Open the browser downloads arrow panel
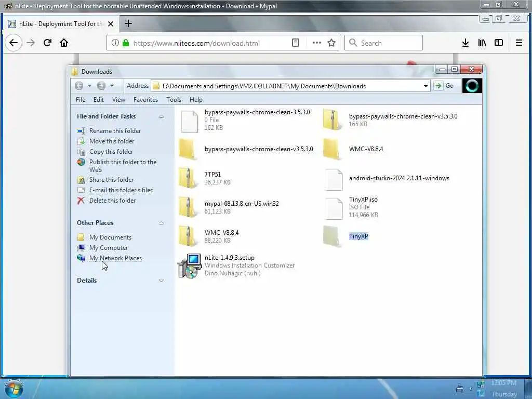 click(x=465, y=43)
